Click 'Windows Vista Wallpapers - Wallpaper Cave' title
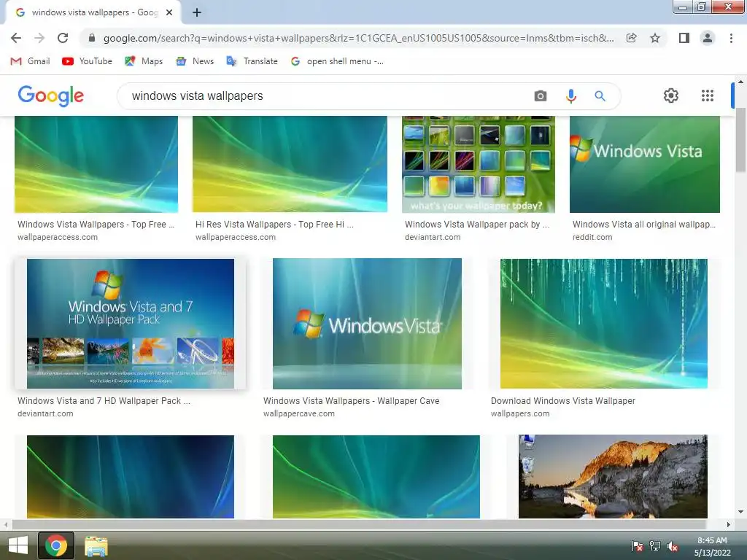 coord(351,401)
